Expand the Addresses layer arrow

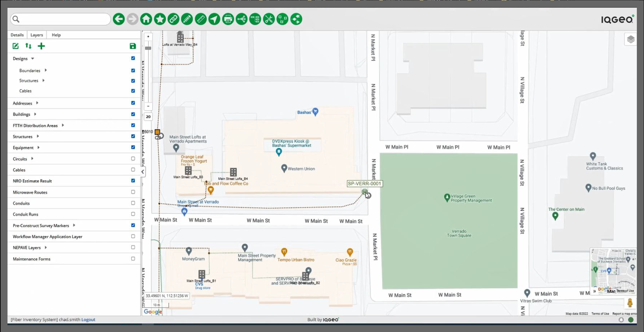point(37,103)
